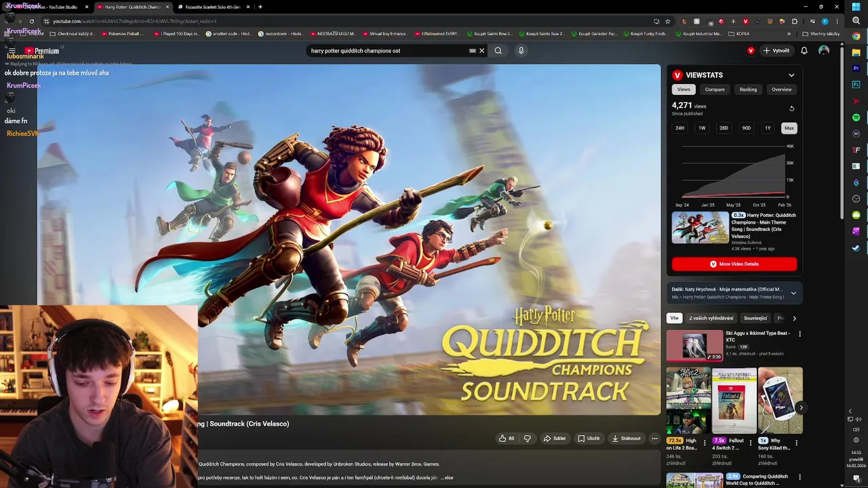Refresh the ViewStats view count
The width and height of the screenshot is (868, 488).
pos(791,108)
